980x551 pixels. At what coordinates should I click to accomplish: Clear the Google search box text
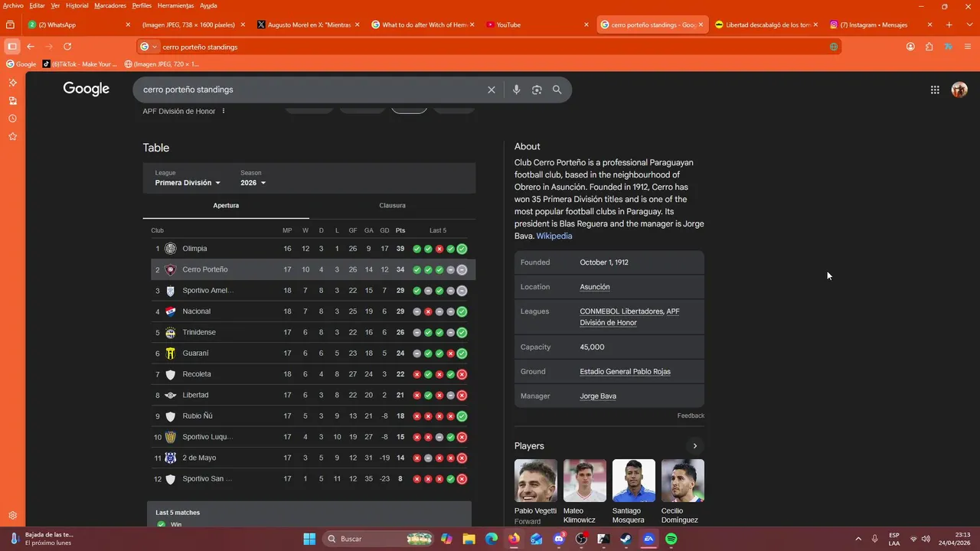(x=492, y=90)
